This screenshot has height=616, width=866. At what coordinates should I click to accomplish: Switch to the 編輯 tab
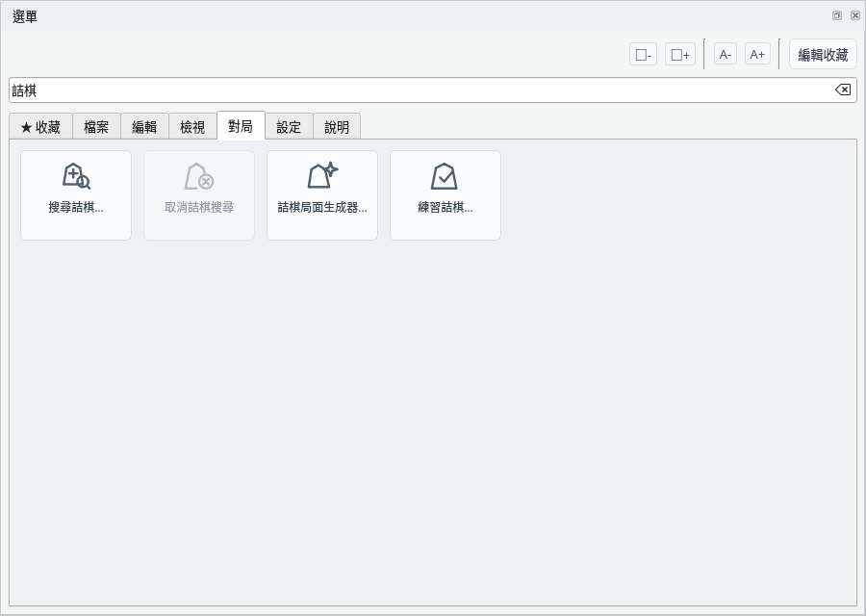[144, 127]
